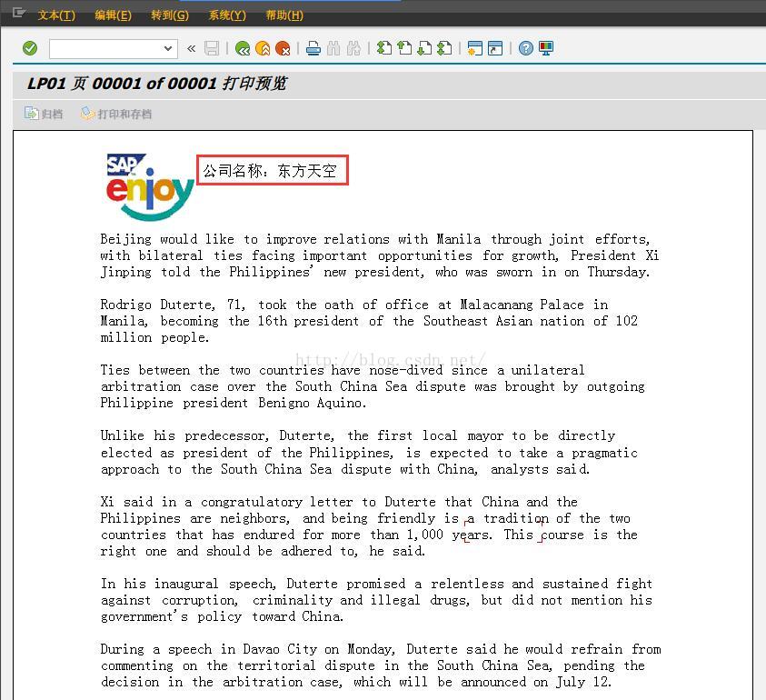Click the line starting "In his inaugural speech"

tap(376, 585)
